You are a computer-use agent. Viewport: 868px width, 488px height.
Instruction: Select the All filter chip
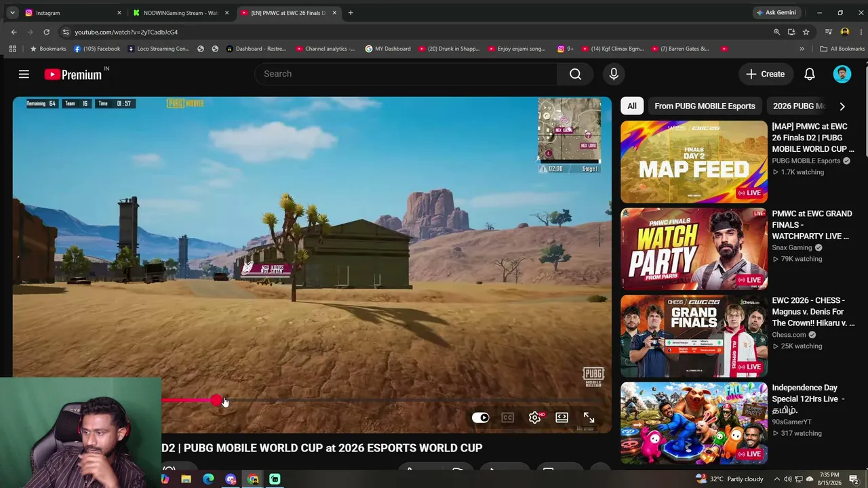632,106
